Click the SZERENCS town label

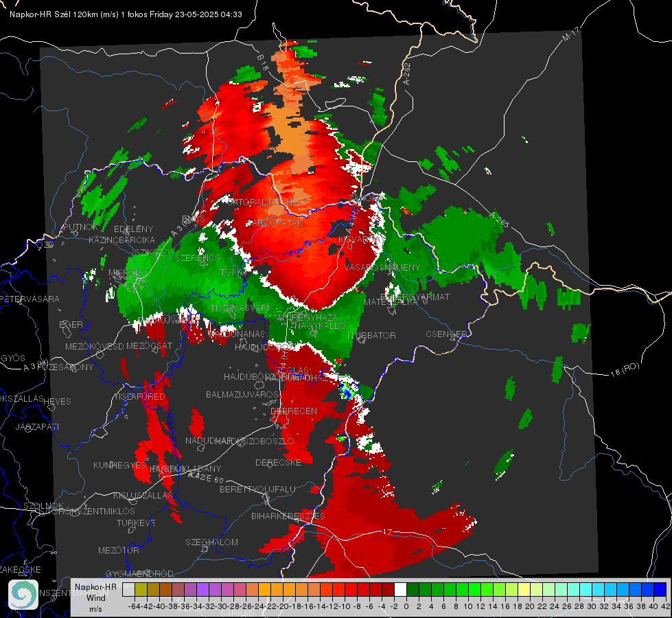click(197, 257)
